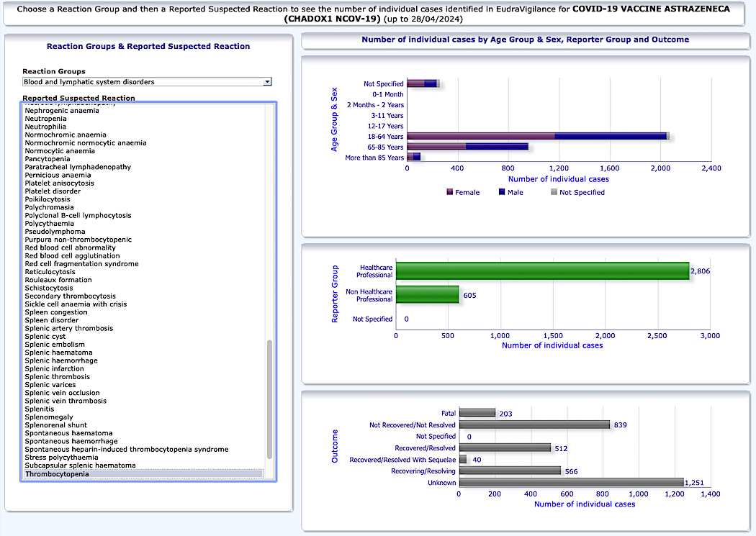Select 'Spontaneous haemorrhage' in the list

pyautogui.click(x=71, y=442)
